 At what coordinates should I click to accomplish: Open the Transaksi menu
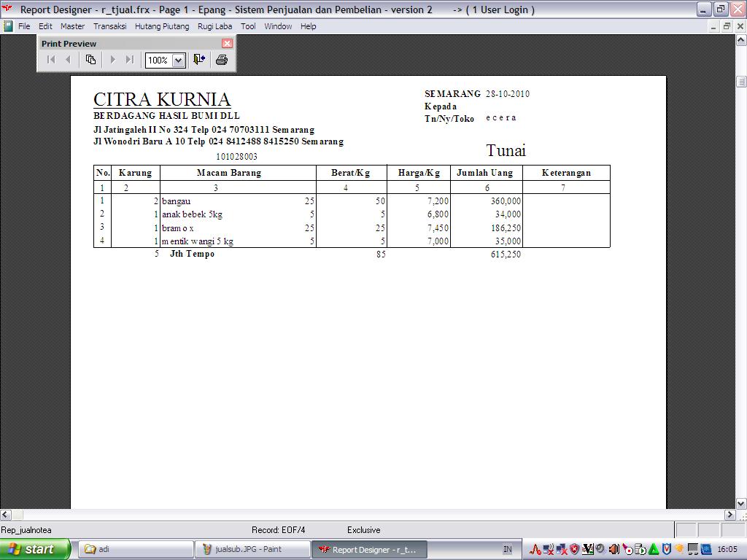[x=109, y=26]
